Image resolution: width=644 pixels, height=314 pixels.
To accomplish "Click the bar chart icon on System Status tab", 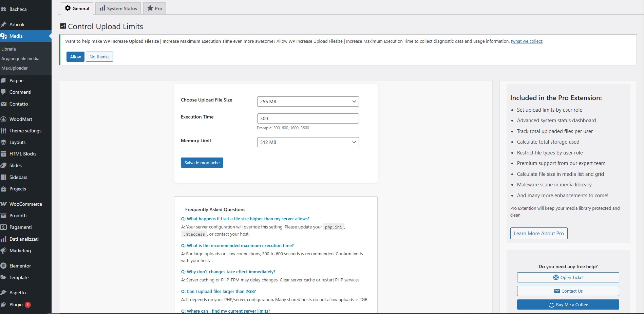I will pos(102,8).
